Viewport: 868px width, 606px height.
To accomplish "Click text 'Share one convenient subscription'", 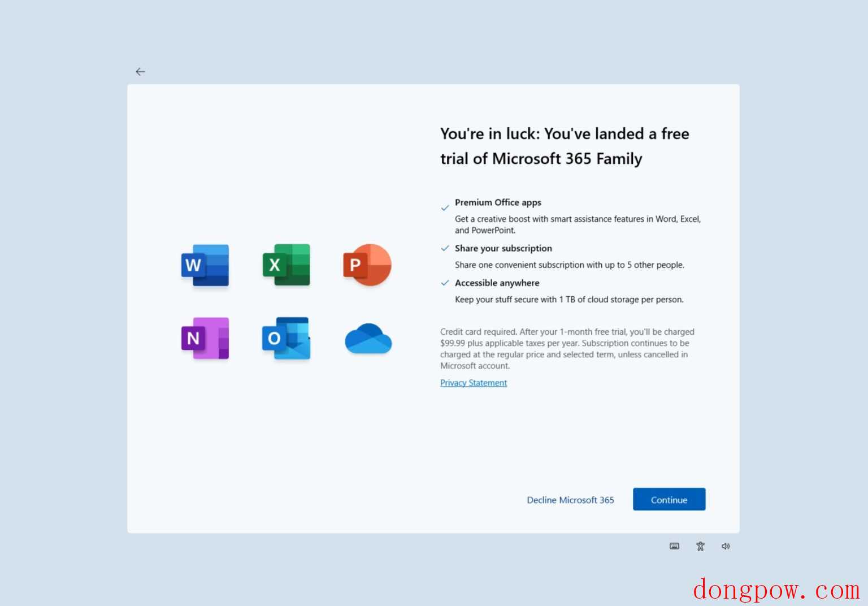I will pos(570,265).
